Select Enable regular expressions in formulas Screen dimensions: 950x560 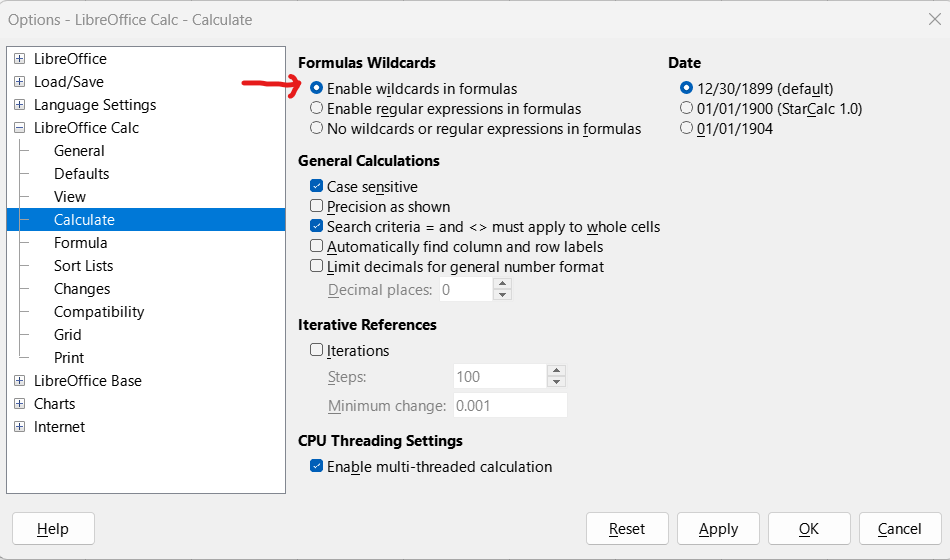(x=316, y=108)
